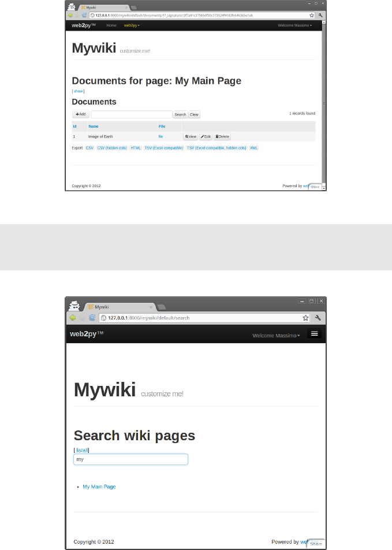Reload the search page using refresh icon
The image size is (392, 550).
pyautogui.click(x=92, y=317)
